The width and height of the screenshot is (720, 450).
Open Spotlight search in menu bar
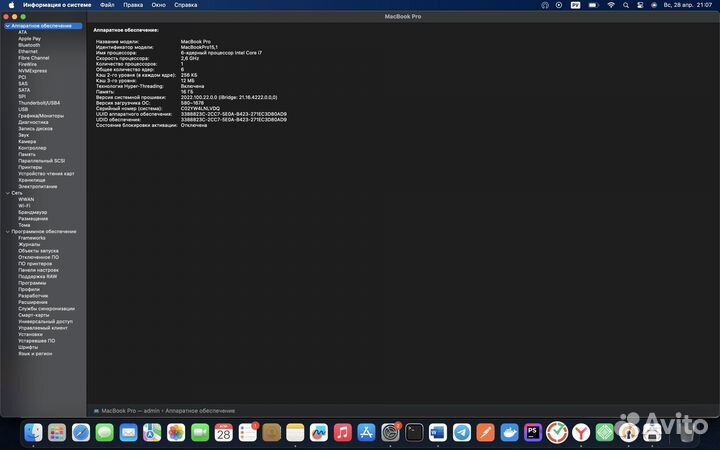point(626,5)
